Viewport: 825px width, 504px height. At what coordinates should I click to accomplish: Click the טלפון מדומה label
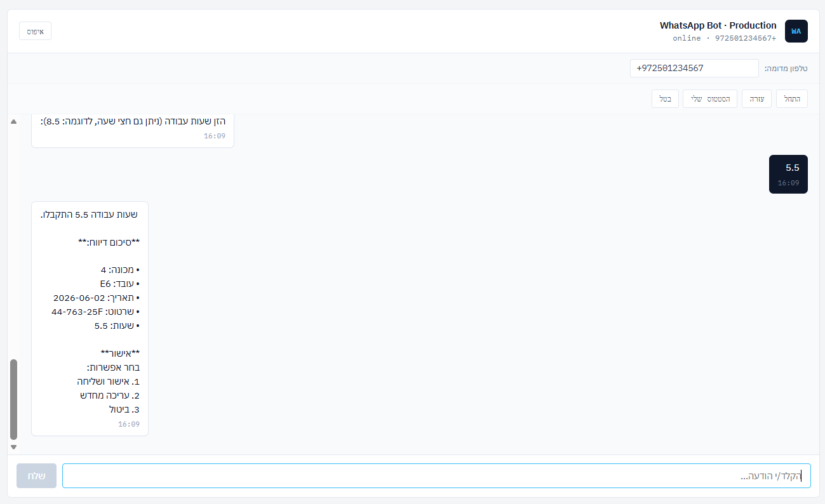click(x=786, y=69)
